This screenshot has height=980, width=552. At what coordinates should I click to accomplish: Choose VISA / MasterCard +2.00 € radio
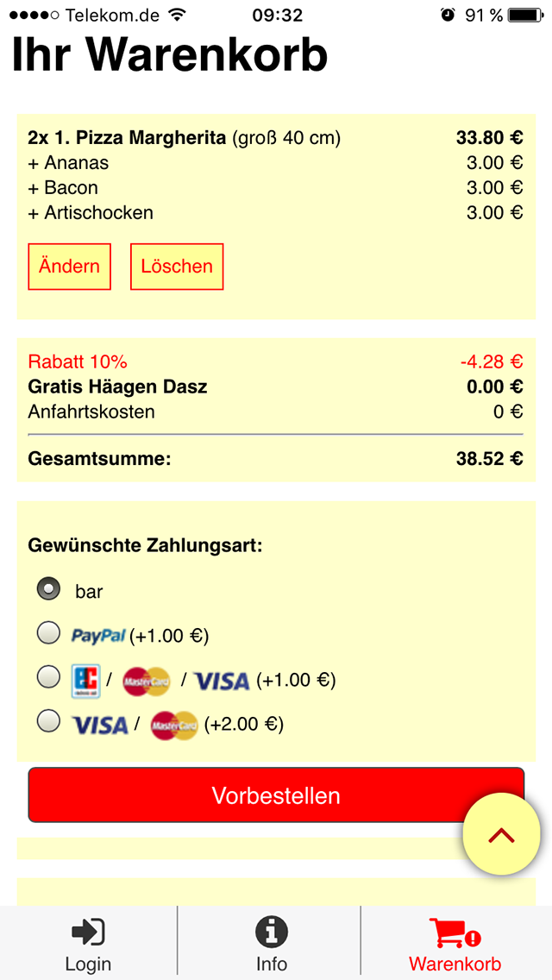(x=49, y=722)
